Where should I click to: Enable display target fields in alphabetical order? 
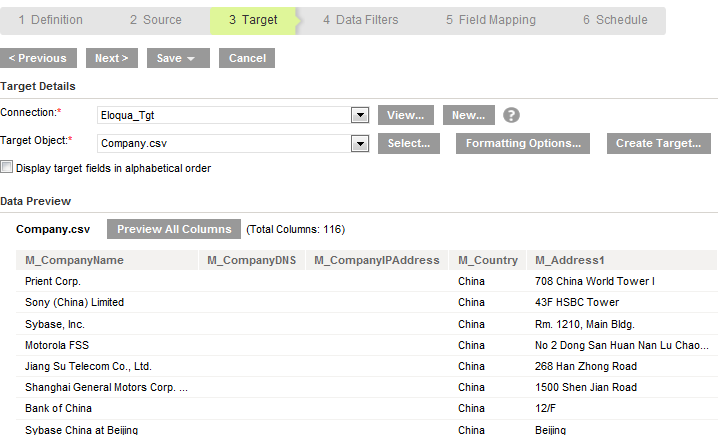pyautogui.click(x=6, y=167)
